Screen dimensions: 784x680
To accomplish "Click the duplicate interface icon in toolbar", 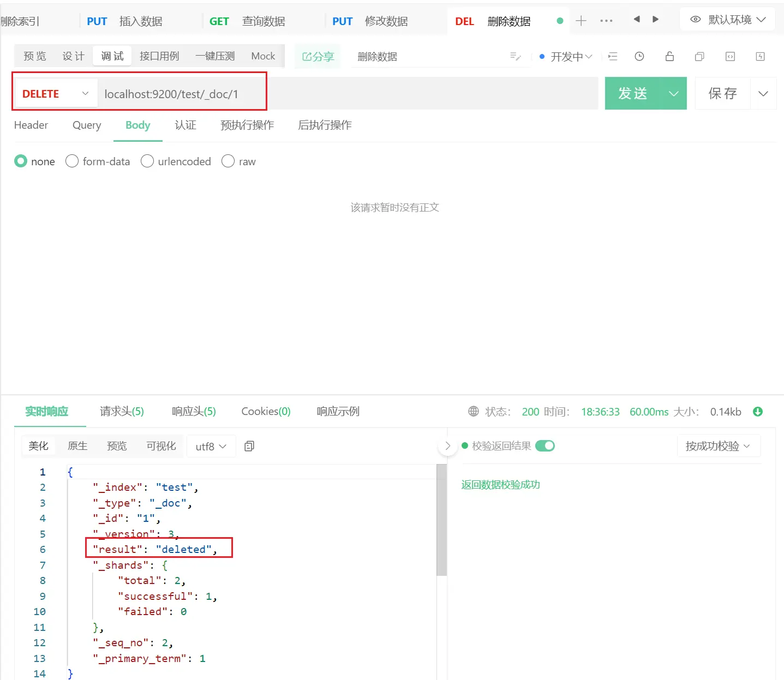I will [x=699, y=56].
